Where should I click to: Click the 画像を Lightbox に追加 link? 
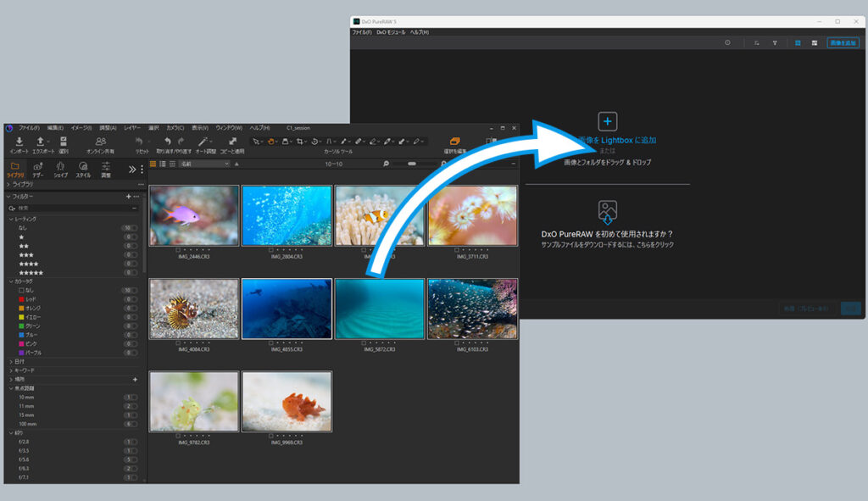coord(617,140)
